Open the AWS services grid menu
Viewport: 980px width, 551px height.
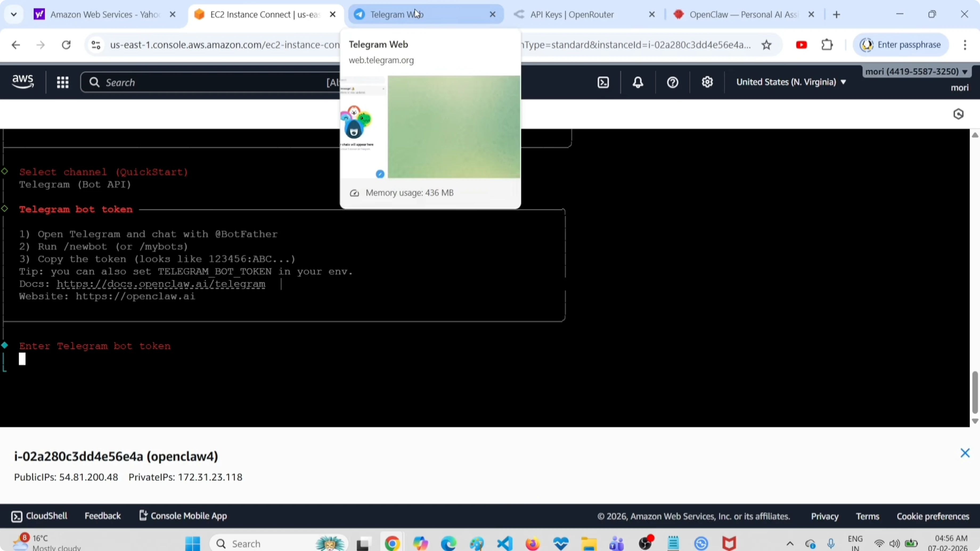pos(63,83)
